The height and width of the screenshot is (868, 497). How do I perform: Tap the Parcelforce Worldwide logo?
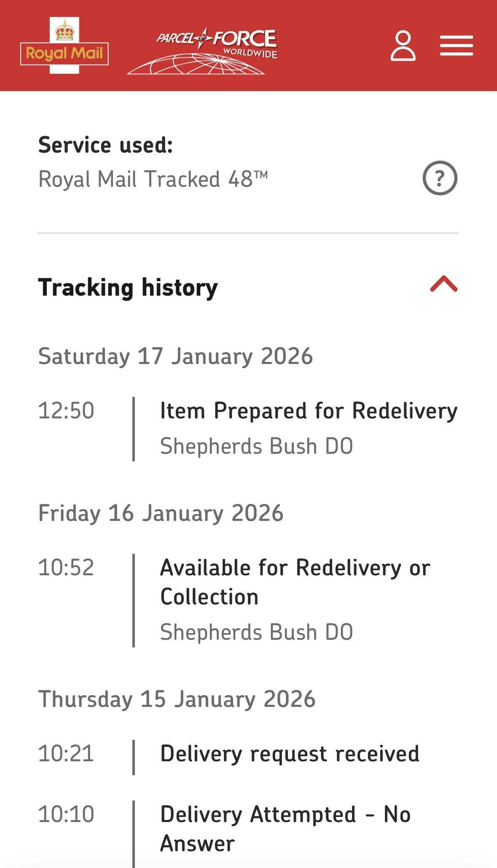[202, 51]
